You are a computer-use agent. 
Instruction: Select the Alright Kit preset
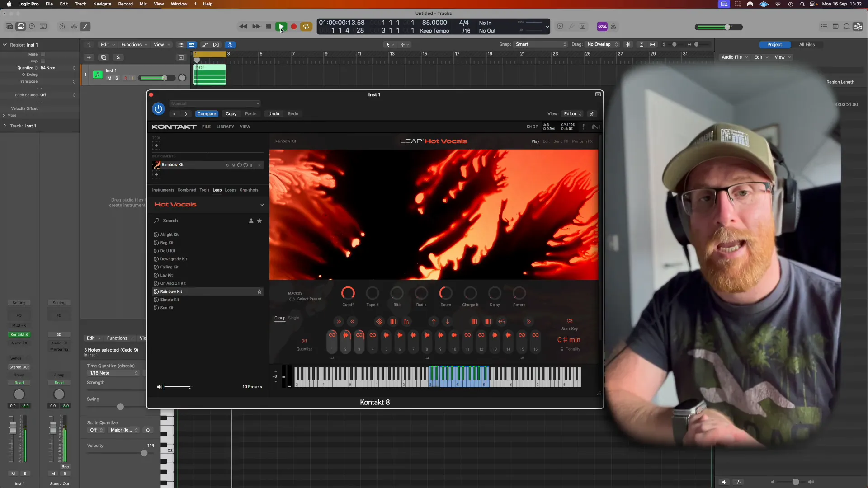coord(170,235)
